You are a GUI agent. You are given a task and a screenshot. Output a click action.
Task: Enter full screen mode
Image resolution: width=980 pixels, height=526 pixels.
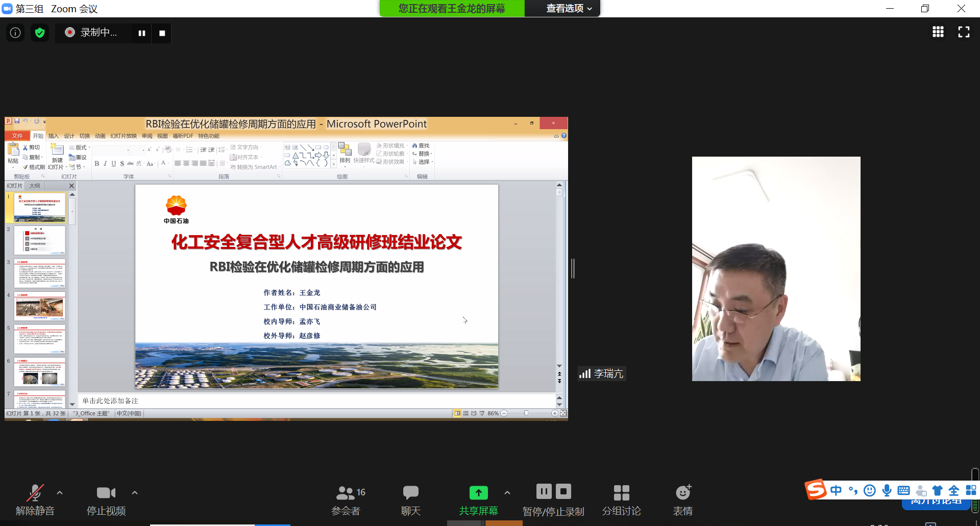pyautogui.click(x=964, y=32)
